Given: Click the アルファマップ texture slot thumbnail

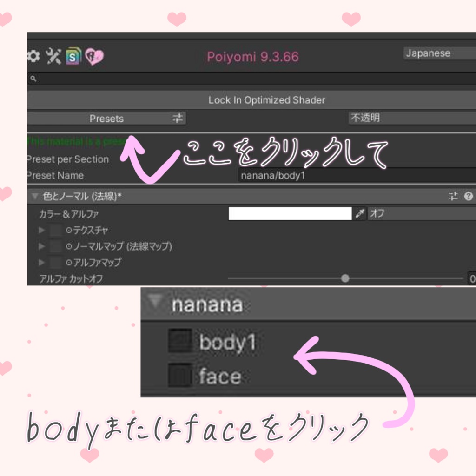Looking at the screenshot, I should coord(56,262).
